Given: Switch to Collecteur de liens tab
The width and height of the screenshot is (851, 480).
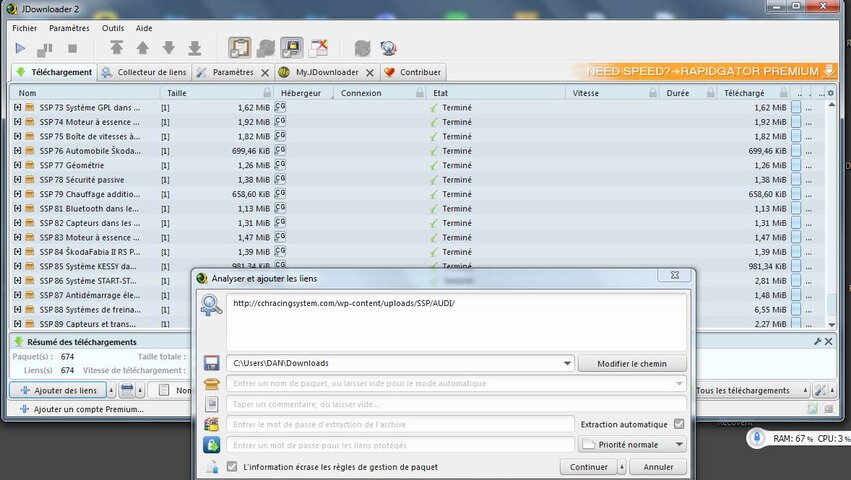Looking at the screenshot, I should 144,72.
